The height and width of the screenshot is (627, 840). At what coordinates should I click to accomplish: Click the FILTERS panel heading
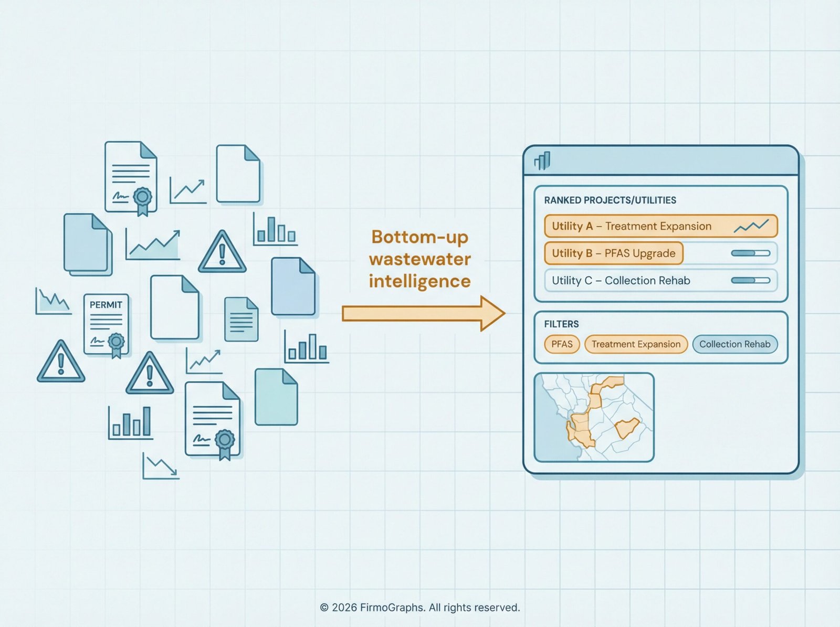pos(561,324)
